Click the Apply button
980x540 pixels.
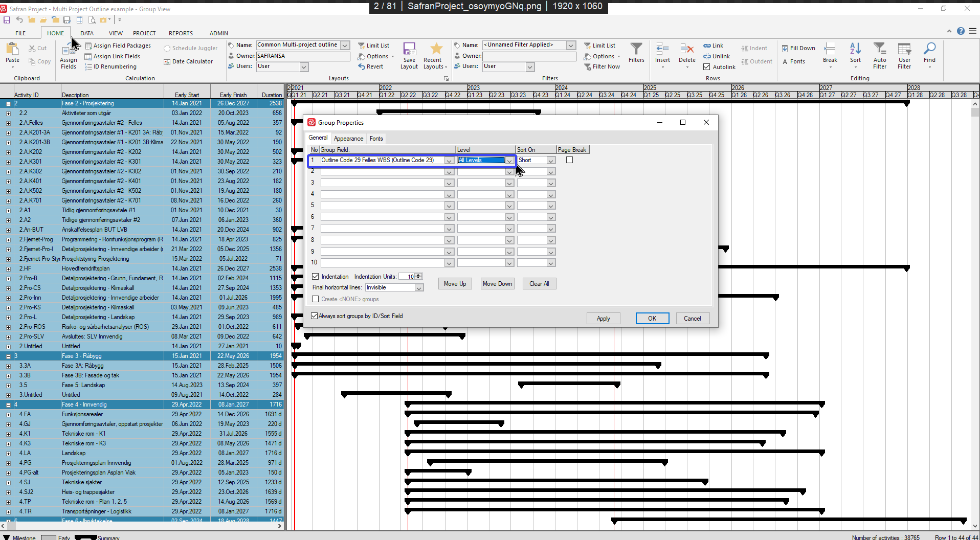603,319
